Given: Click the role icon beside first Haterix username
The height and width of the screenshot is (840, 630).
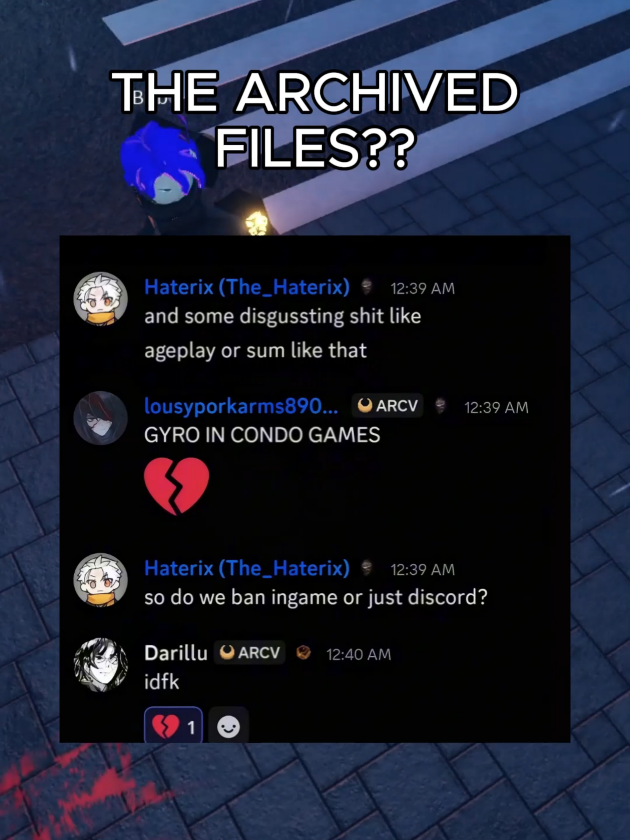Looking at the screenshot, I should [367, 287].
